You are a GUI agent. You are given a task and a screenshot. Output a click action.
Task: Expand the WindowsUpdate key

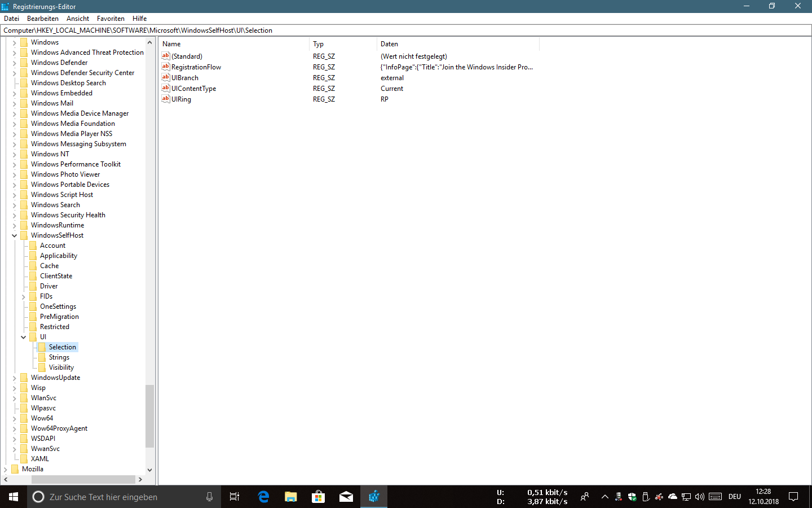tap(15, 378)
